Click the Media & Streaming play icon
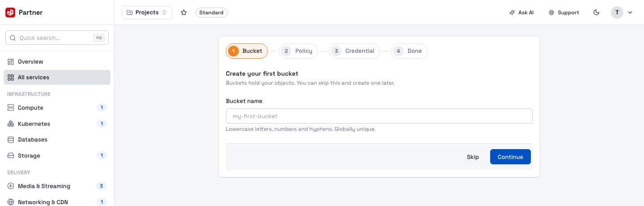 11,186
